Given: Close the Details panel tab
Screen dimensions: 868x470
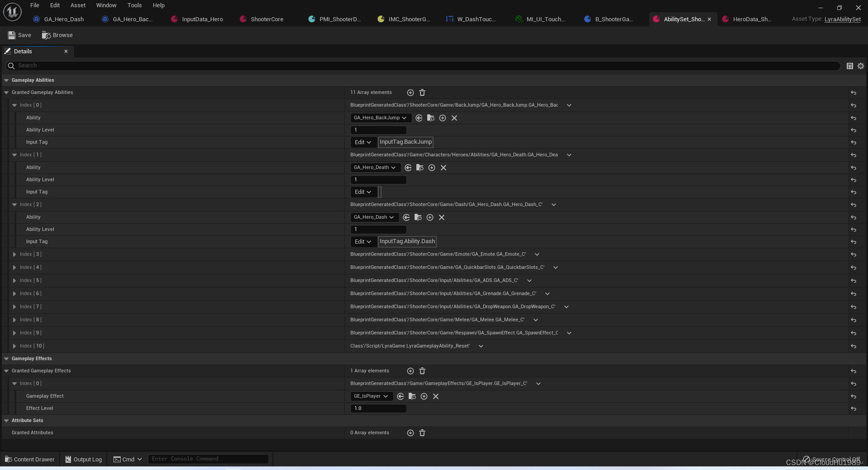Looking at the screenshot, I should (x=66, y=52).
